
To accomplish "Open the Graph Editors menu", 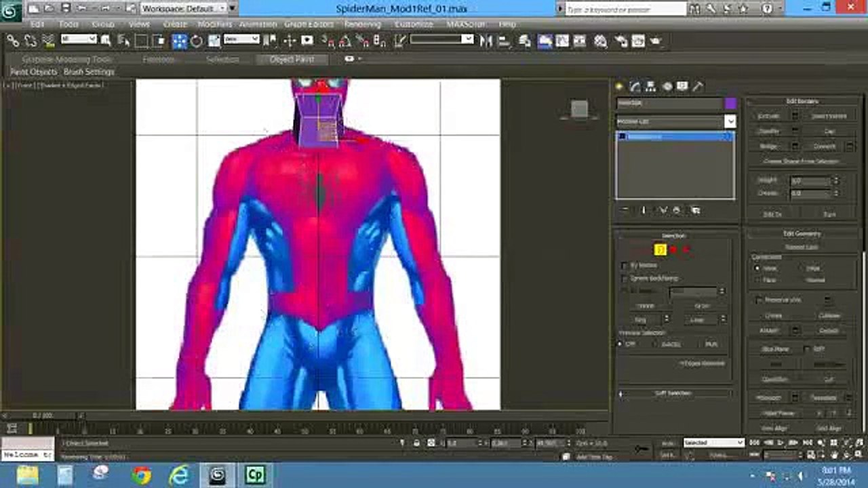I will 309,24.
